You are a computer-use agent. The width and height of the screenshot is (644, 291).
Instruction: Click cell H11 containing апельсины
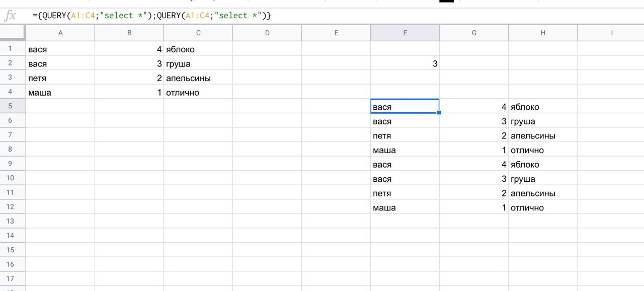(x=543, y=193)
